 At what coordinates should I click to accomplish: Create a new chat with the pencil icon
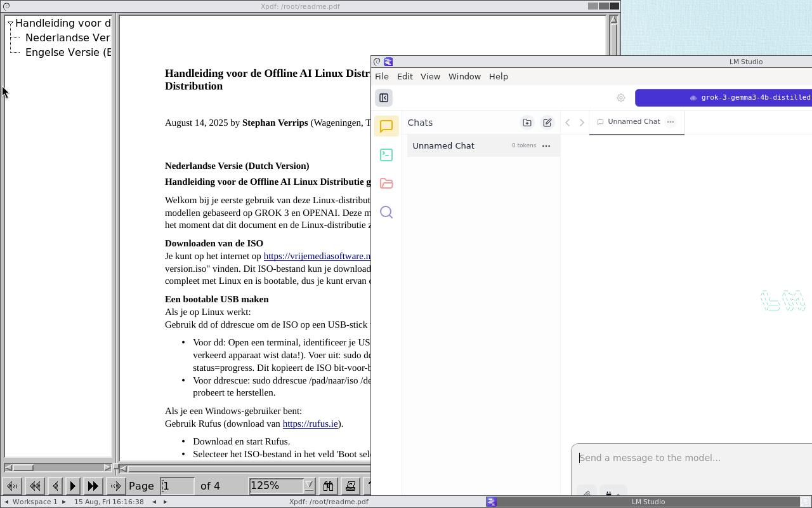tap(547, 123)
